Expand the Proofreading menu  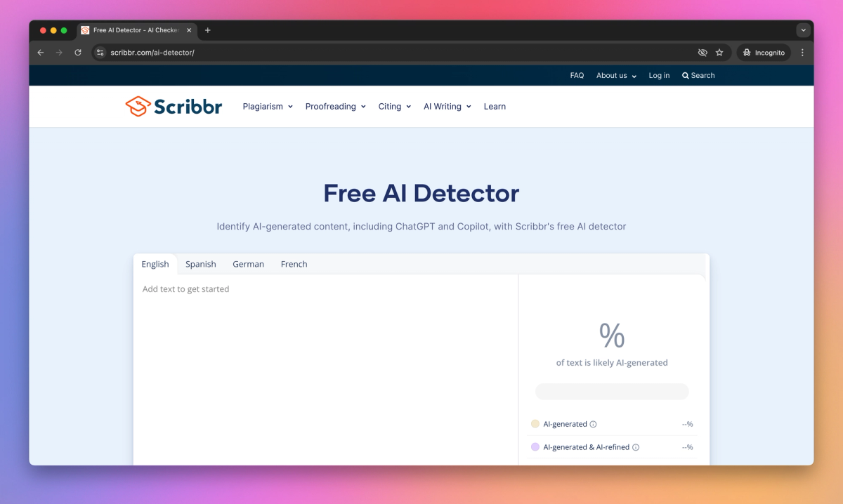[335, 107]
